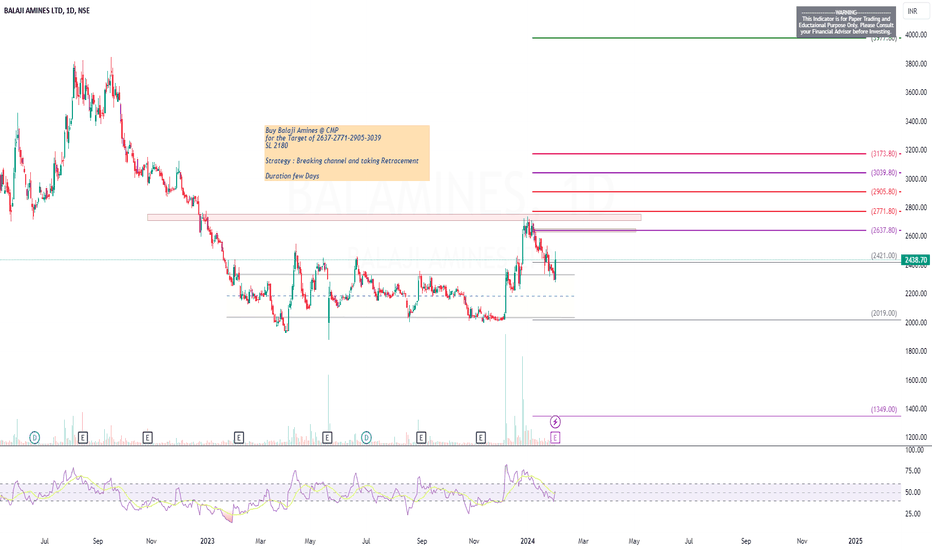932x550 pixels.
Task: Click the 3600.00 price axis label
Action: (916, 92)
